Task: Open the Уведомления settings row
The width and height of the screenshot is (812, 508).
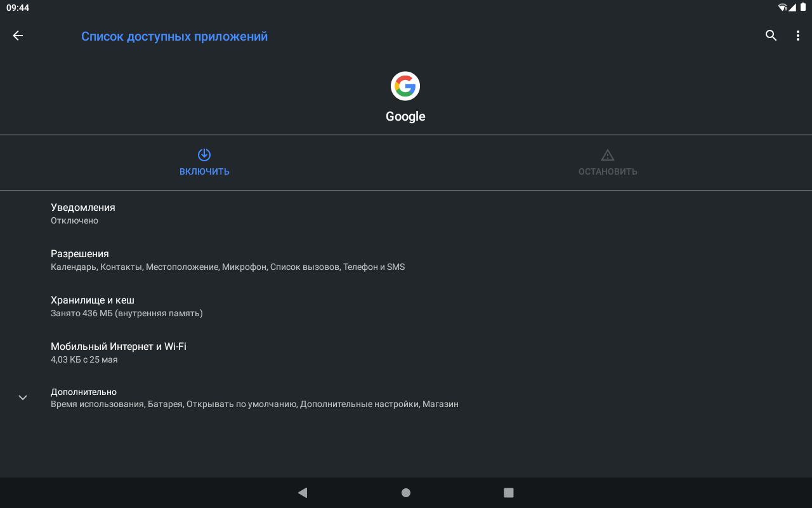Action: (x=406, y=213)
